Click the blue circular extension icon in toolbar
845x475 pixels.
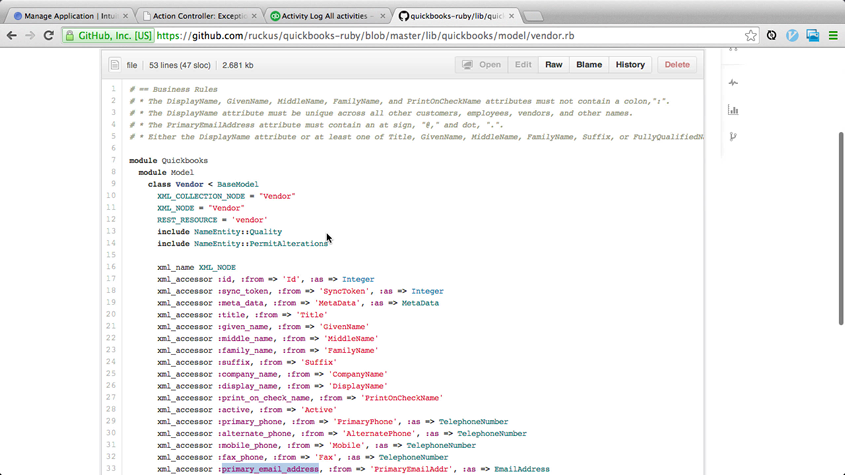tap(792, 36)
